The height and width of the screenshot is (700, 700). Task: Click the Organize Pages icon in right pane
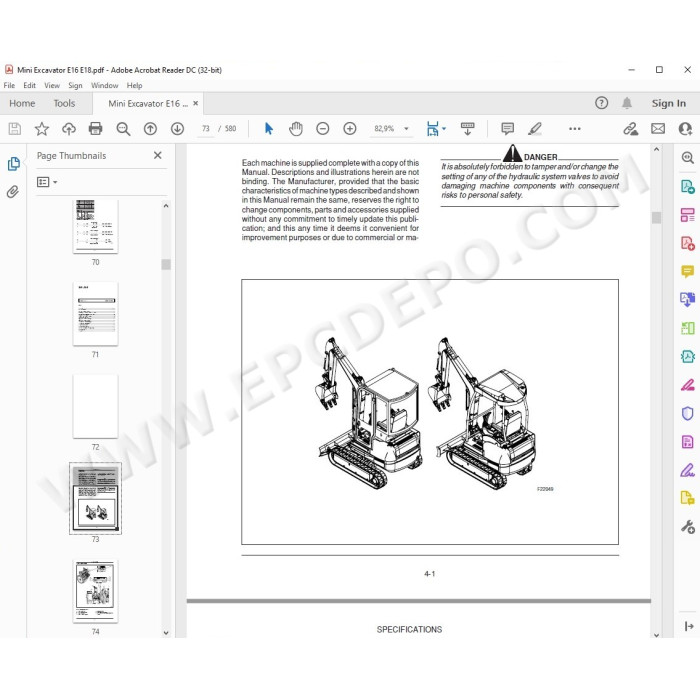click(x=688, y=215)
